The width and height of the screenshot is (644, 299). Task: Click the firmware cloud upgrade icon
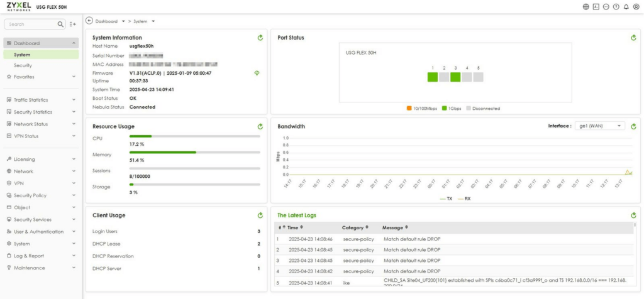(x=257, y=73)
